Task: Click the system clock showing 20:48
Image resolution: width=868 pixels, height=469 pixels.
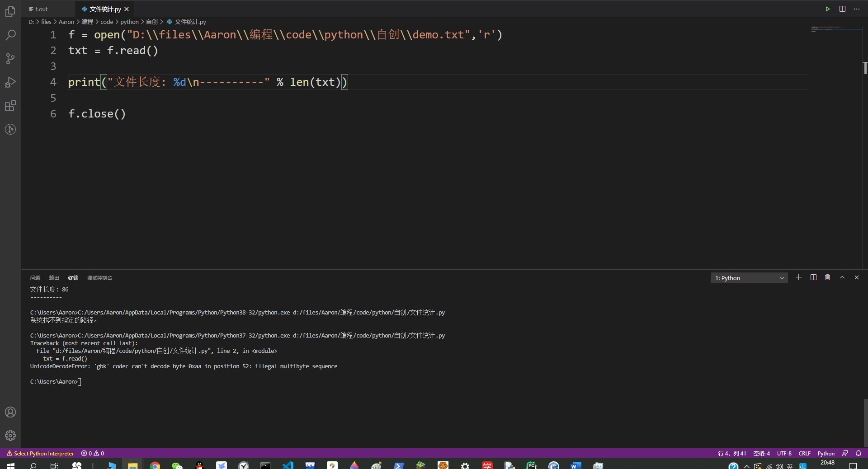Action: [827, 464]
